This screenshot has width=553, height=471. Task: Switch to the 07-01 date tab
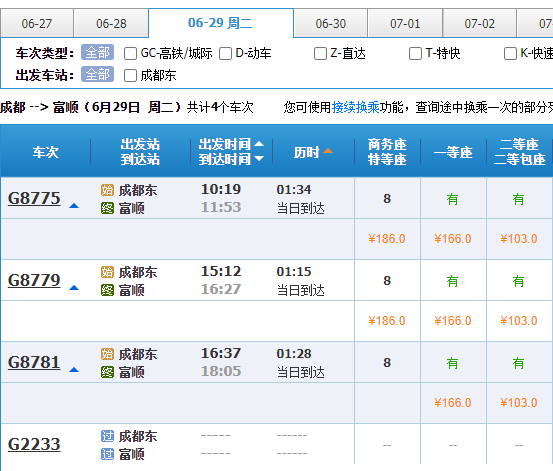pyautogui.click(x=405, y=23)
